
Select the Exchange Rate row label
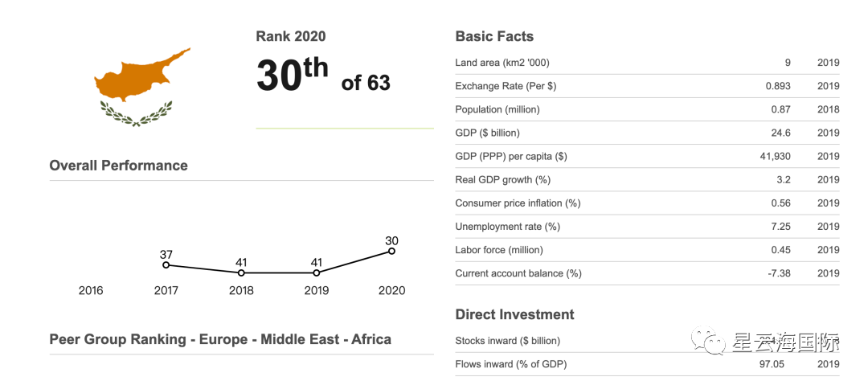click(x=506, y=86)
